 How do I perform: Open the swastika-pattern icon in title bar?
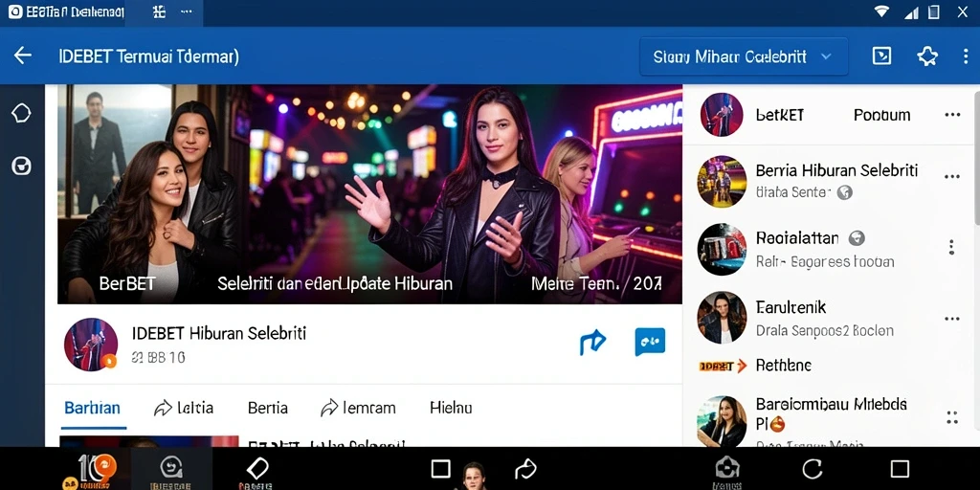click(x=160, y=11)
